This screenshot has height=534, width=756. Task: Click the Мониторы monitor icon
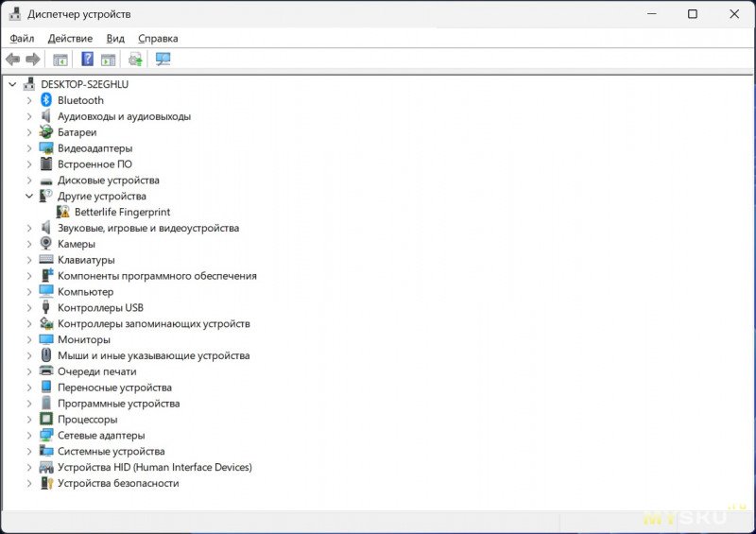[45, 339]
